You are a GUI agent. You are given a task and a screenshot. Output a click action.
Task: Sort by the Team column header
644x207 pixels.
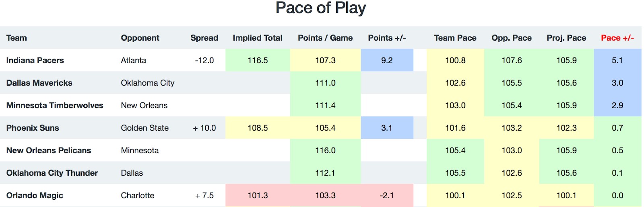click(17, 38)
